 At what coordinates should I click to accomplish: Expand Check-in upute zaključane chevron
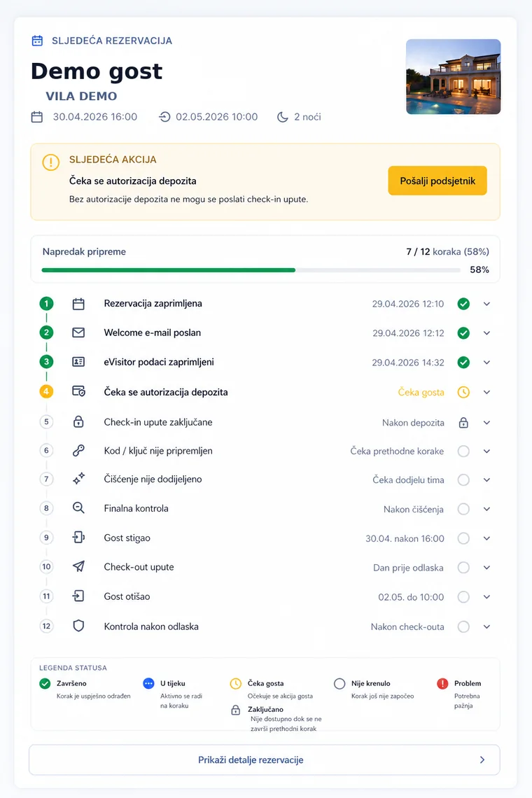(x=486, y=422)
